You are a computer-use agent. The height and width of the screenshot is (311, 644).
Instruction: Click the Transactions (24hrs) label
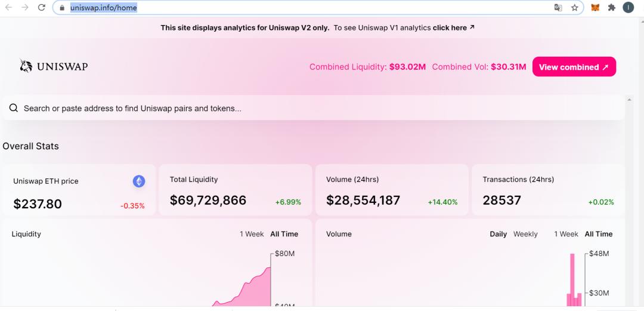(x=518, y=179)
